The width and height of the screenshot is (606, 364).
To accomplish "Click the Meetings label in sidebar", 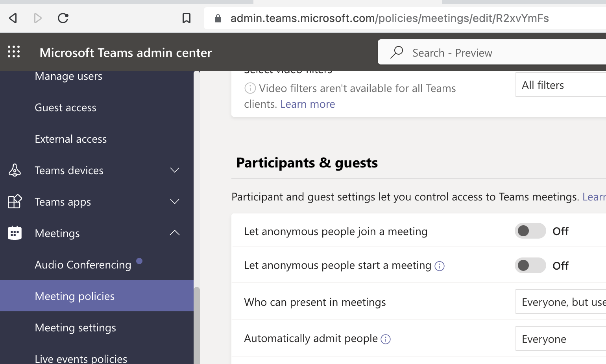I will (57, 233).
